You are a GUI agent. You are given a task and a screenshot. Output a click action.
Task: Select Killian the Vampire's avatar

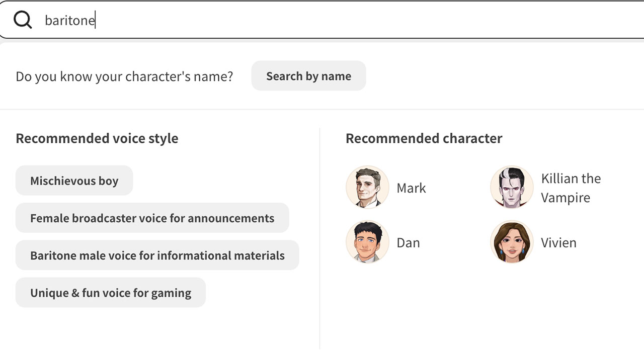click(x=512, y=188)
